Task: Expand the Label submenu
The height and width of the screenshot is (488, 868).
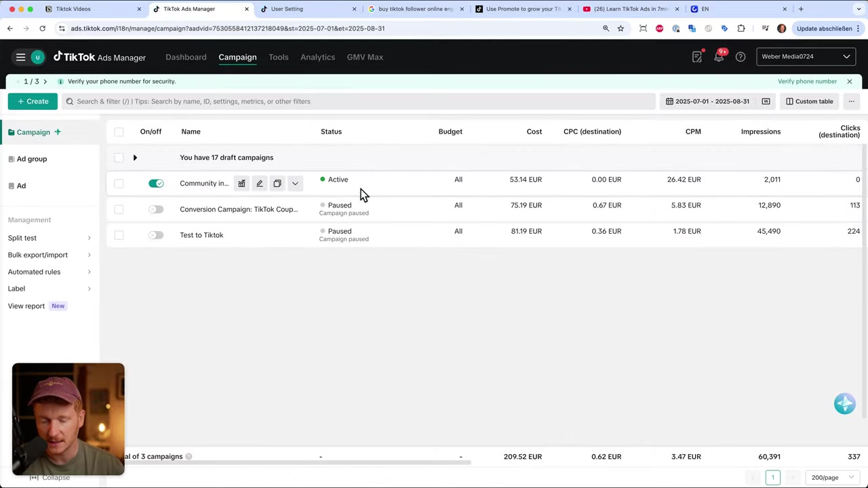Action: pos(50,289)
